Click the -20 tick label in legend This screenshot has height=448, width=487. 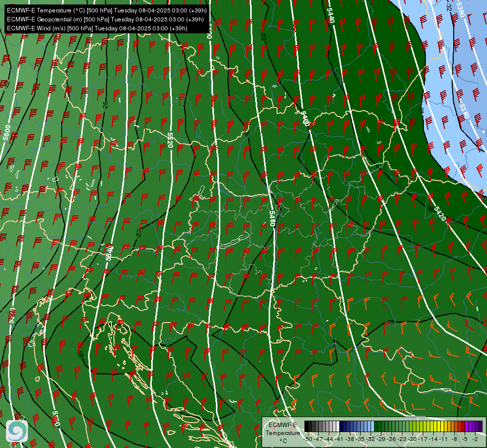[412, 439]
